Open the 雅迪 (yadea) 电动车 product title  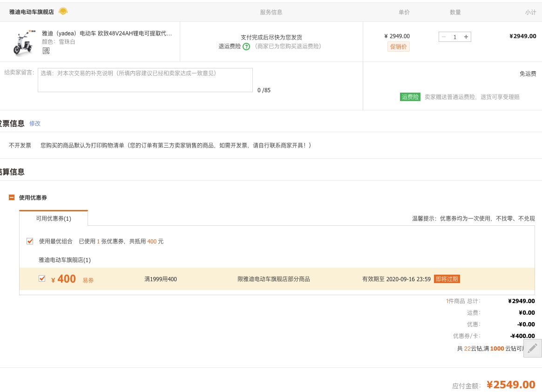[x=107, y=34]
